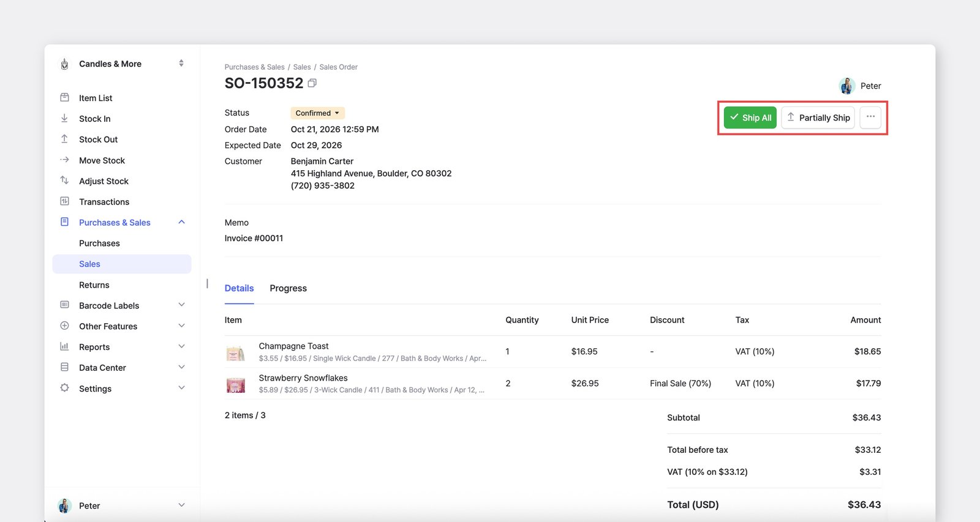Open the Transactions icon in sidebar
This screenshot has width=980, height=522.
click(64, 201)
